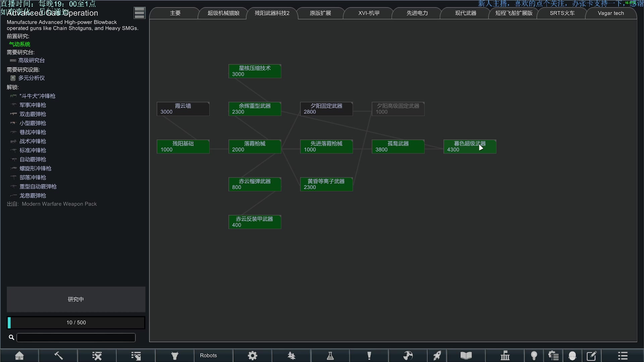Click the 军事冲锋枪 unlock item

point(28,105)
